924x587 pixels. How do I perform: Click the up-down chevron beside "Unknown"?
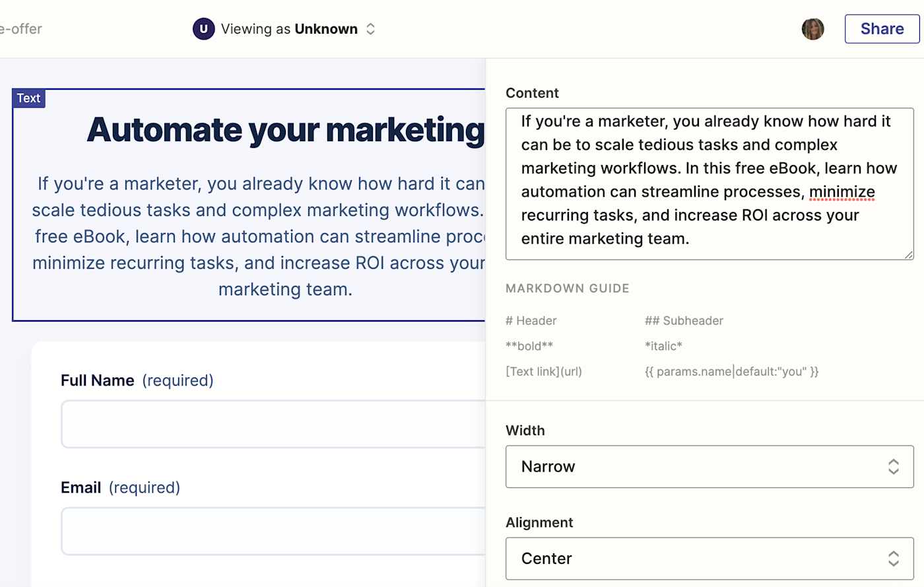(371, 29)
